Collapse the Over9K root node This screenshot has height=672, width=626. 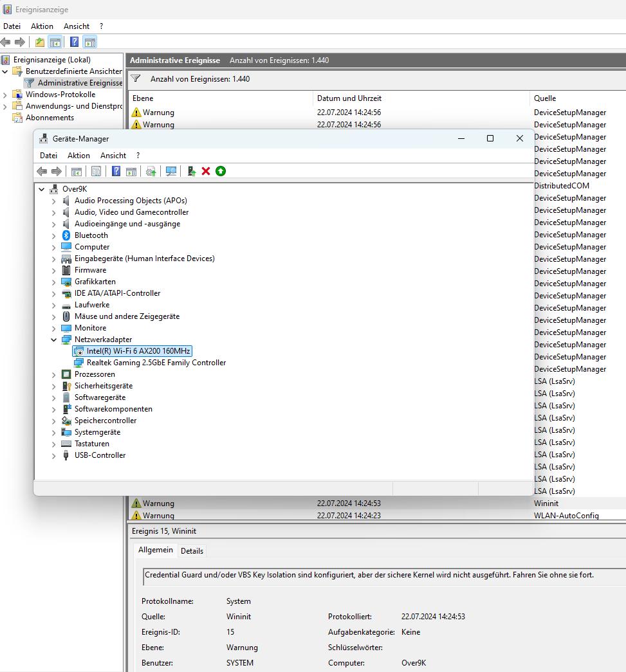coord(42,189)
